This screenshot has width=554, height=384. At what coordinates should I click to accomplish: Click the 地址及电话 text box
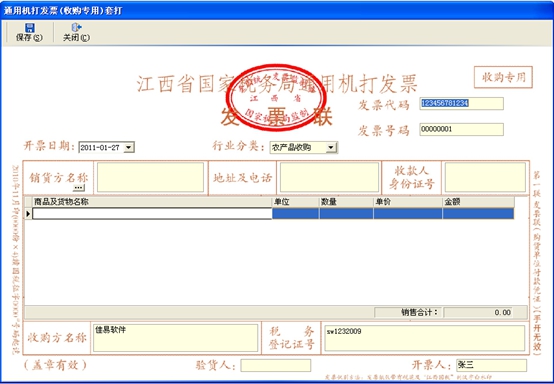(329, 177)
